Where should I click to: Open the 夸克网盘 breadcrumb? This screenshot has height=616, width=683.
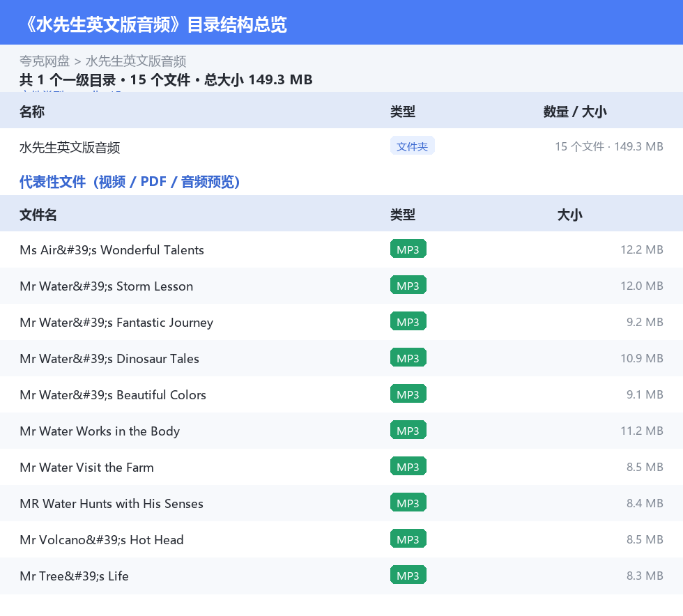click(x=45, y=61)
